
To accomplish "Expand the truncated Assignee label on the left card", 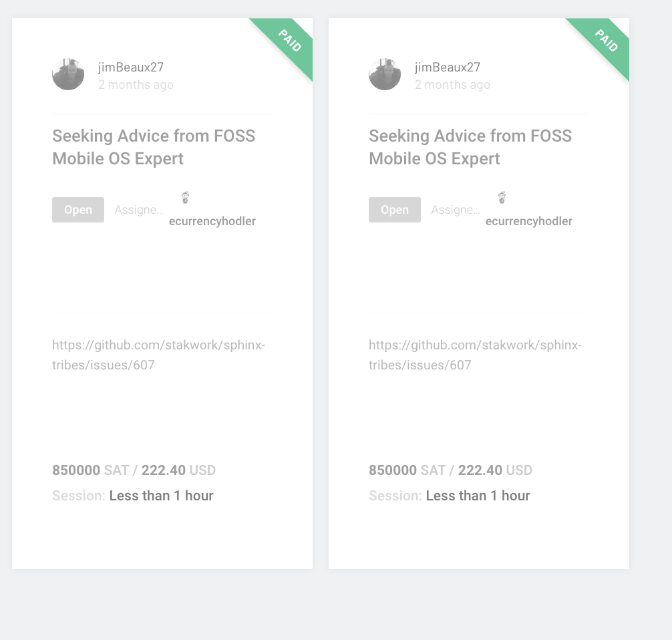I will [139, 209].
